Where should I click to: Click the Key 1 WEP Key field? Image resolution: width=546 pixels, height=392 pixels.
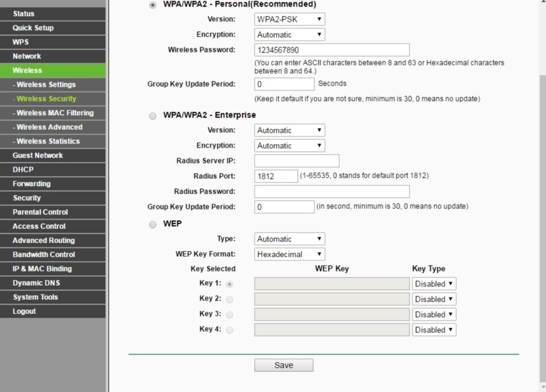click(332, 284)
